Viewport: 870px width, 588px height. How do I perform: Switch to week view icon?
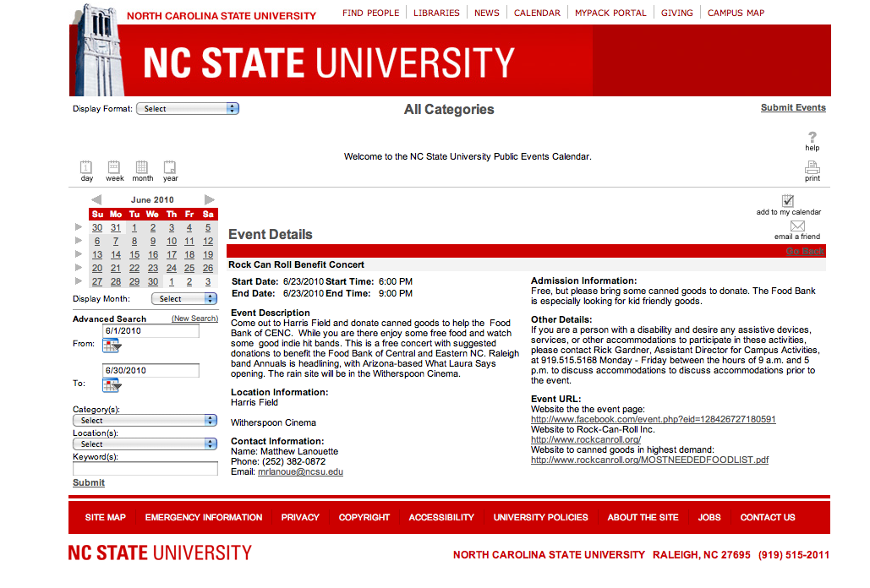[114, 166]
